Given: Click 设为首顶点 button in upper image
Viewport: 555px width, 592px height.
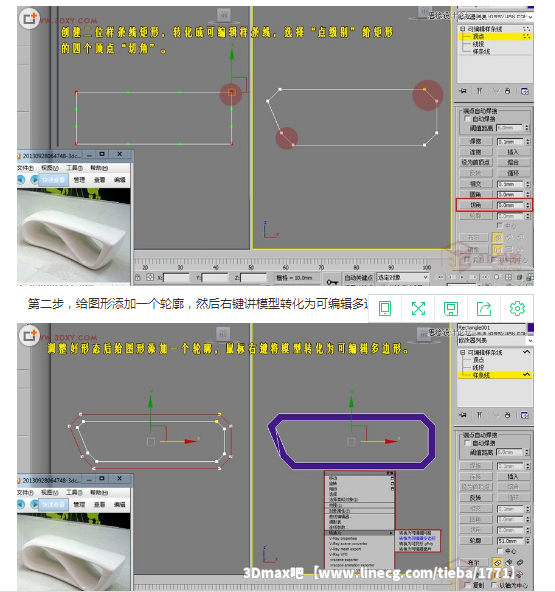Looking at the screenshot, I should click(x=476, y=163).
